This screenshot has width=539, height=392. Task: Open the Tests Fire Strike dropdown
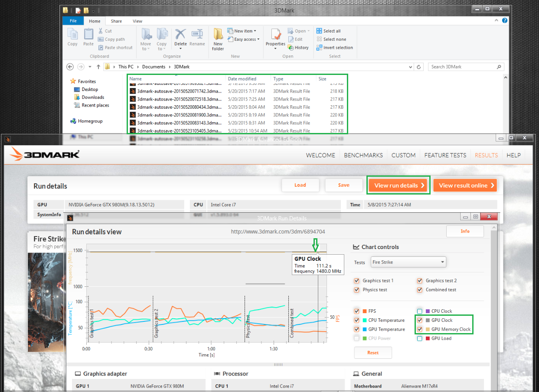click(408, 262)
